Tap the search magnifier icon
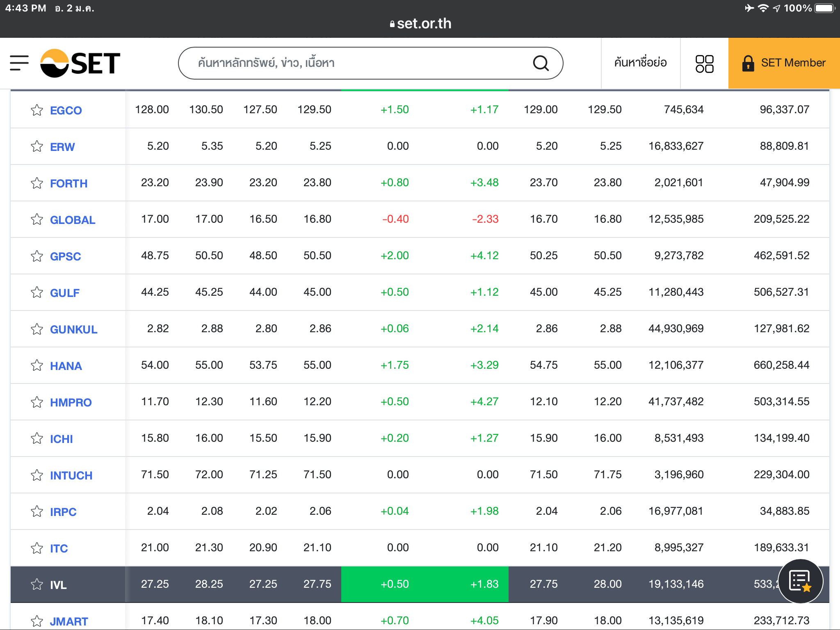The height and width of the screenshot is (630, 840). (x=541, y=63)
